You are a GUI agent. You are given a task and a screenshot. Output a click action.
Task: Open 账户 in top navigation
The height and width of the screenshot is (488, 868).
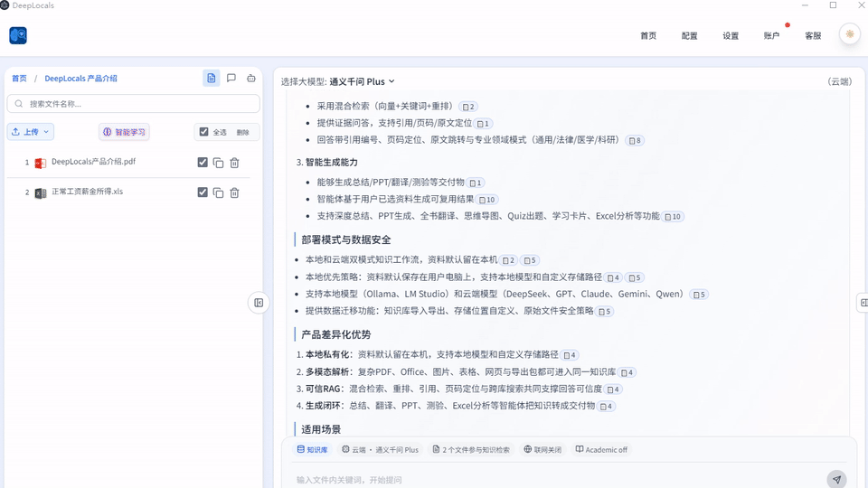click(x=771, y=35)
